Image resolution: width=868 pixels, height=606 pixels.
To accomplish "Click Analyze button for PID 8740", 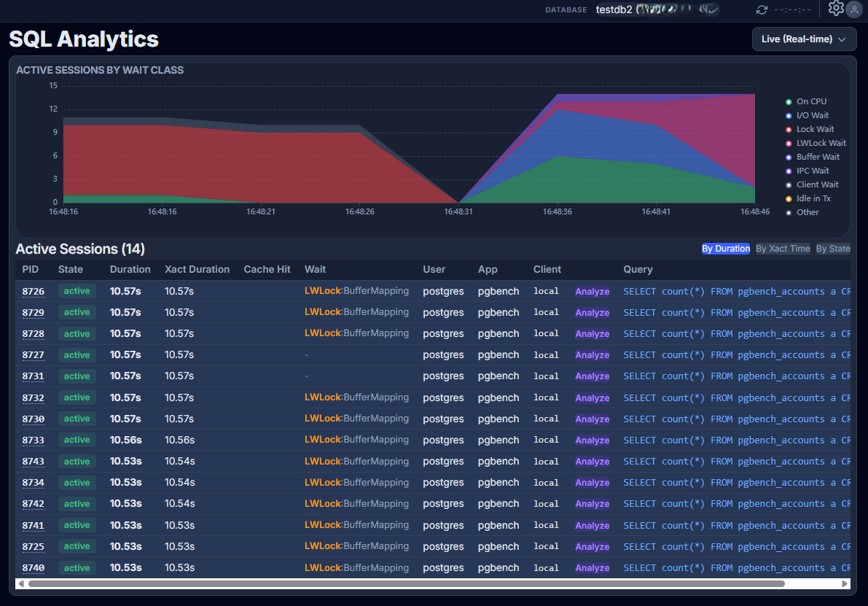I will point(592,568).
